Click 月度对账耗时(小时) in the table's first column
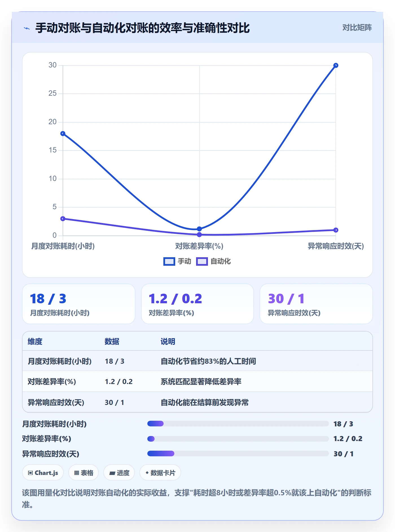Screen dimensions: 395x532 (60, 361)
